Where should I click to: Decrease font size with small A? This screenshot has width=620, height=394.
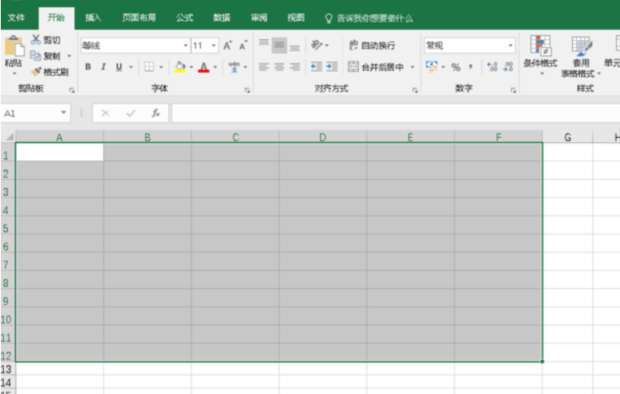click(x=243, y=45)
